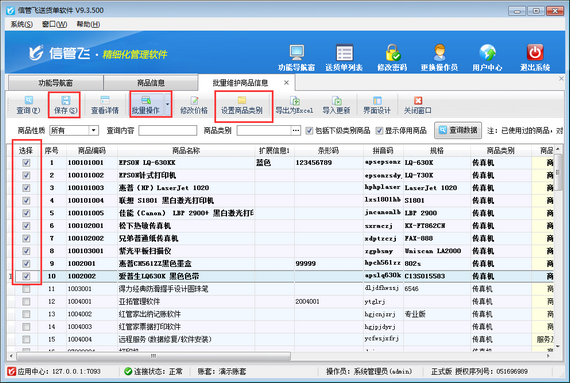Click the horizontal scrollbar under the product table

pyautogui.click(x=153, y=356)
